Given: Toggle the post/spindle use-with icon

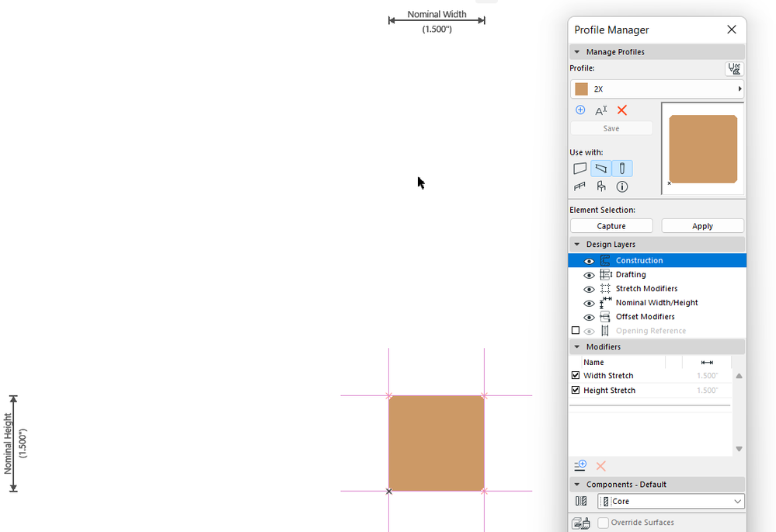Looking at the screenshot, I should pos(621,168).
